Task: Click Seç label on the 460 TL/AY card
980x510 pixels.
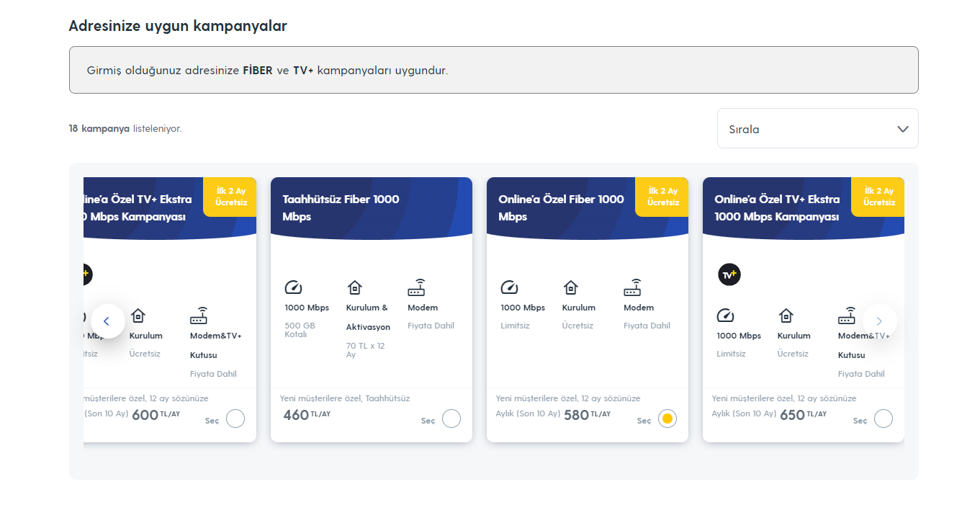Action: 428,421
